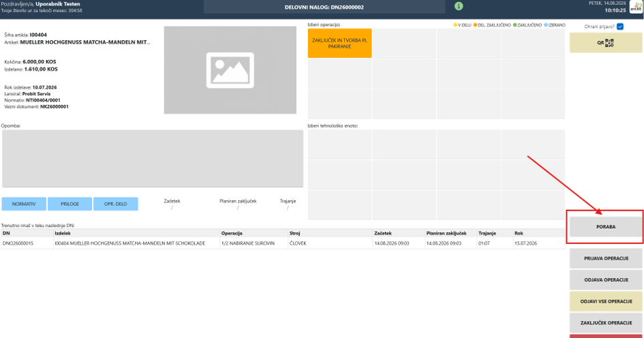Viewport: 644px width, 338px height.
Task: Click into the Opomba note field
Action: pos(153,159)
